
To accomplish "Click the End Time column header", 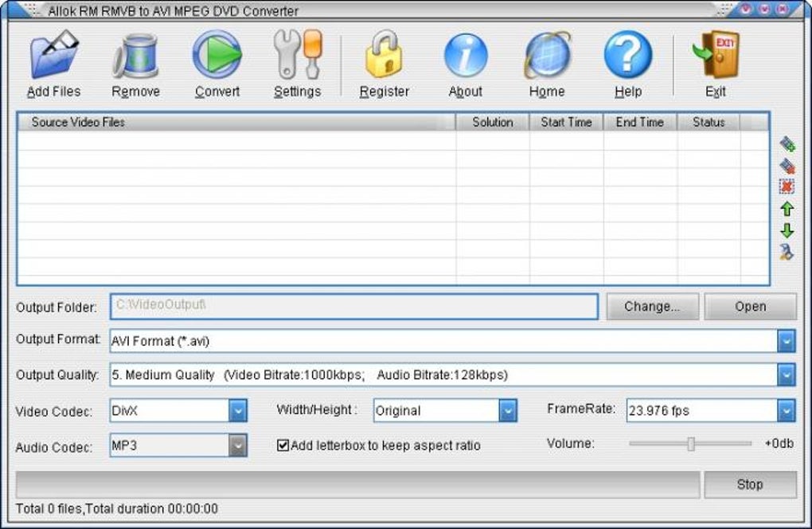I will 640,122.
